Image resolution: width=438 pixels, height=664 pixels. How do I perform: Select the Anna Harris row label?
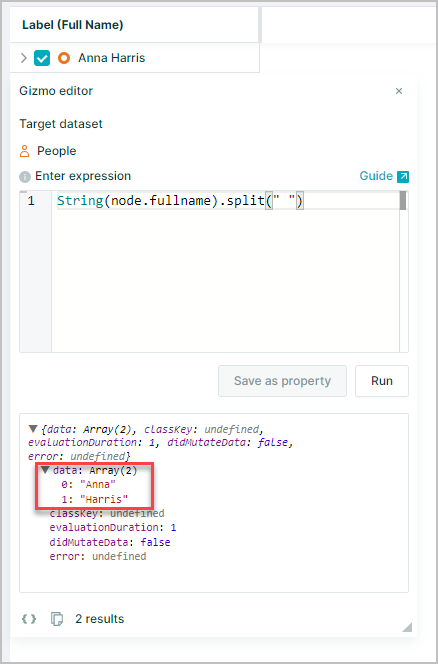(x=111, y=58)
